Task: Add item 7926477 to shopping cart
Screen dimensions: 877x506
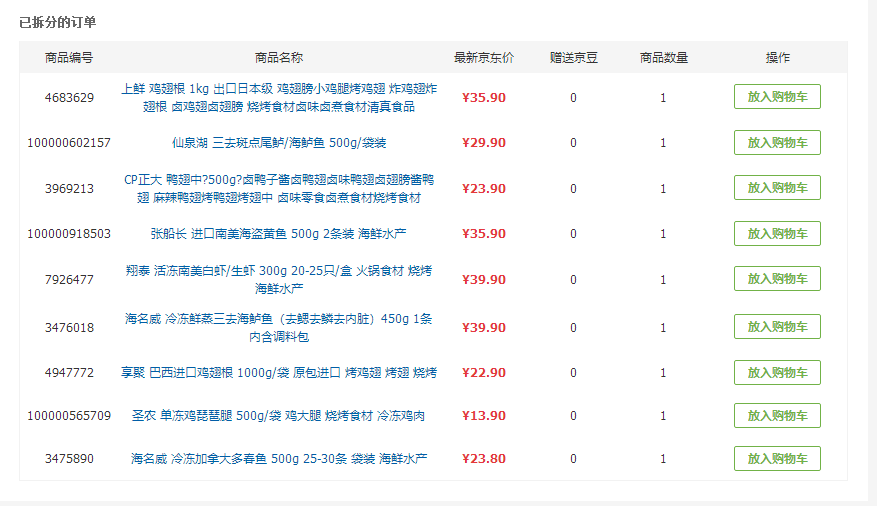Action: point(777,278)
